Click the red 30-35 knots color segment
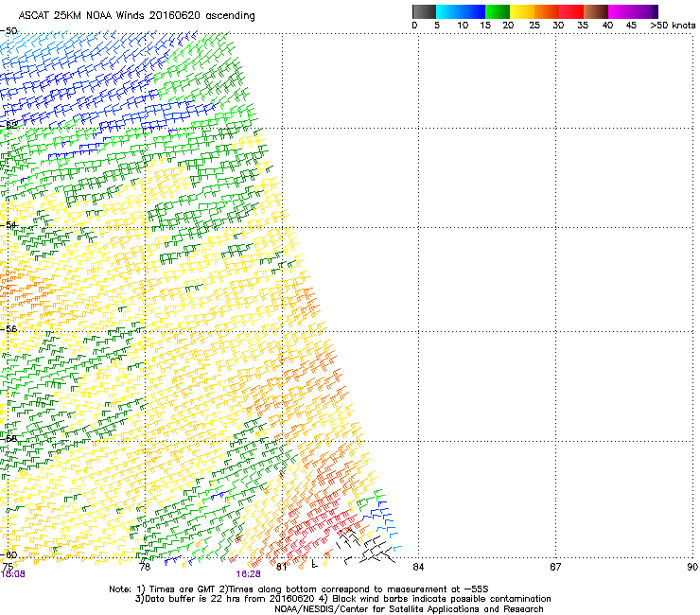This screenshot has height=615, width=700. point(571,11)
